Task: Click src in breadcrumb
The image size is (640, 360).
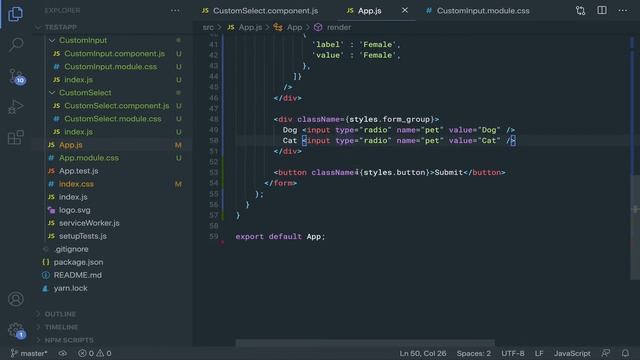Action: (208, 27)
